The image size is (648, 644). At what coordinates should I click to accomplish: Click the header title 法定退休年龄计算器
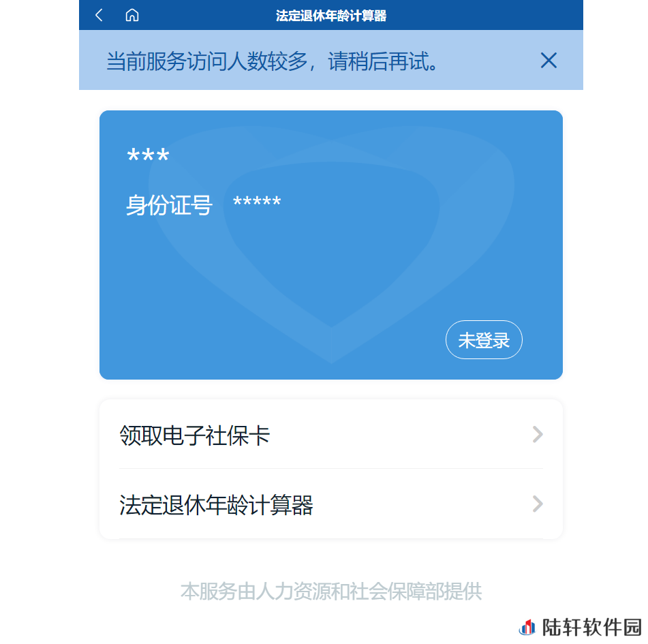coord(330,16)
